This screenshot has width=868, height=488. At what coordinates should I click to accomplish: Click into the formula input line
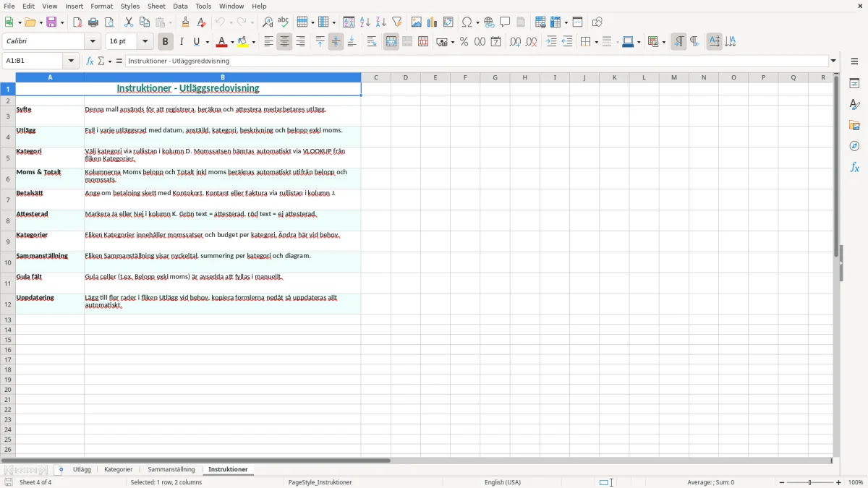(x=477, y=61)
